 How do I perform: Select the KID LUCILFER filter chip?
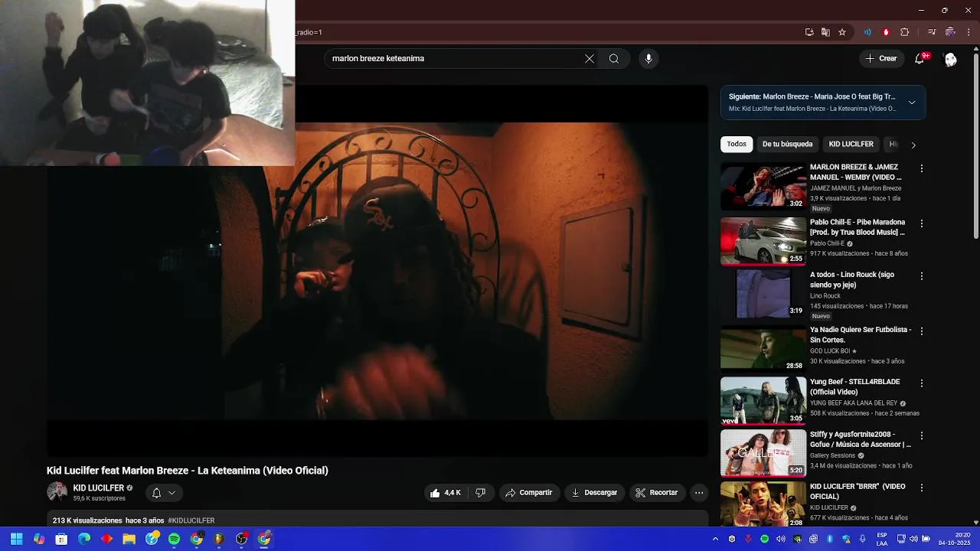point(851,144)
